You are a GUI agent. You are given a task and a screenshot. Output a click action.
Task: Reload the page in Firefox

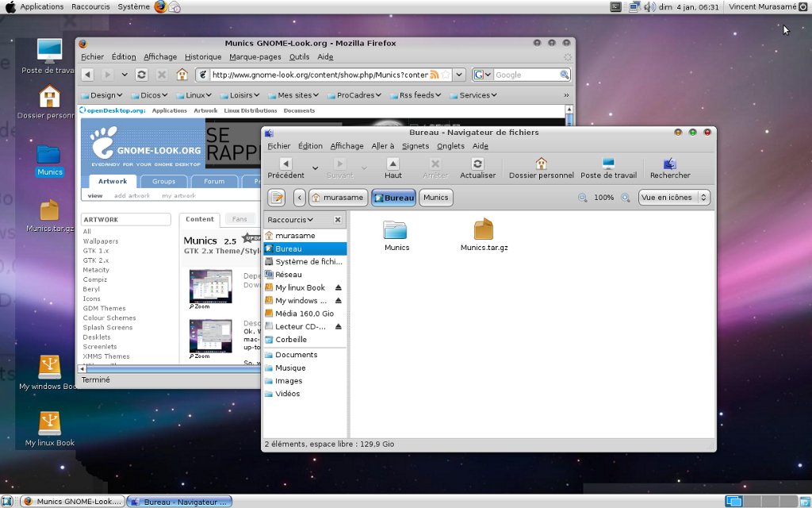point(141,75)
